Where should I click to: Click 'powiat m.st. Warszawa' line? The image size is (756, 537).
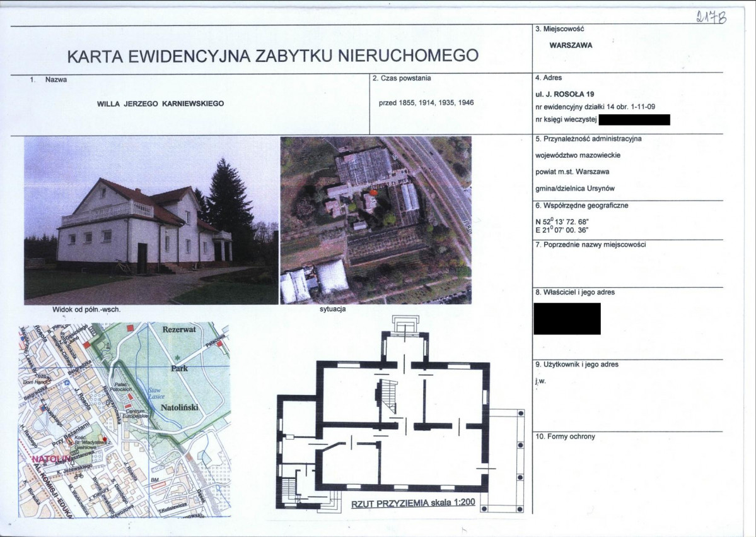[572, 172]
